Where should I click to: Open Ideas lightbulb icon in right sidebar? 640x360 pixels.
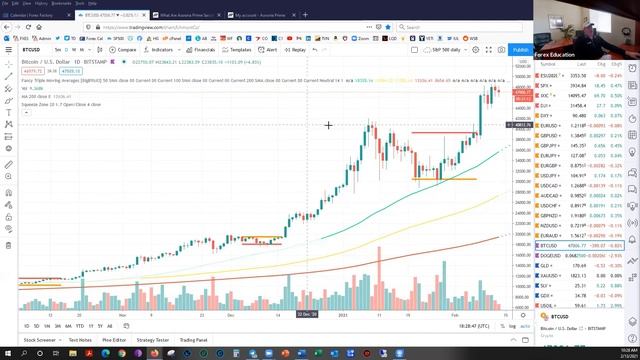[x=632, y=152]
